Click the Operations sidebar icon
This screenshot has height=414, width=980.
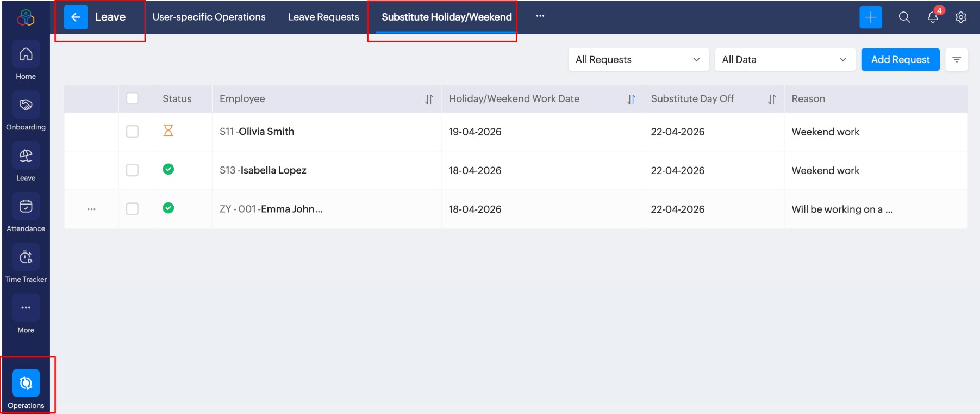26,384
